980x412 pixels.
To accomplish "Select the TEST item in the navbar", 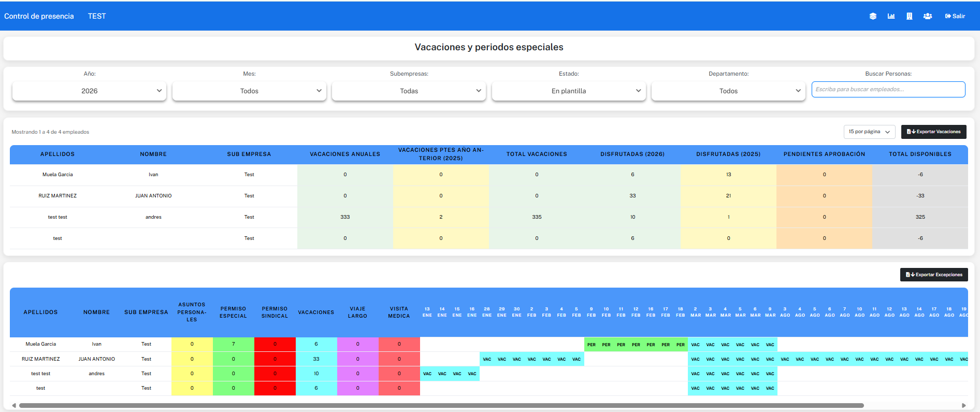I will coord(97,16).
